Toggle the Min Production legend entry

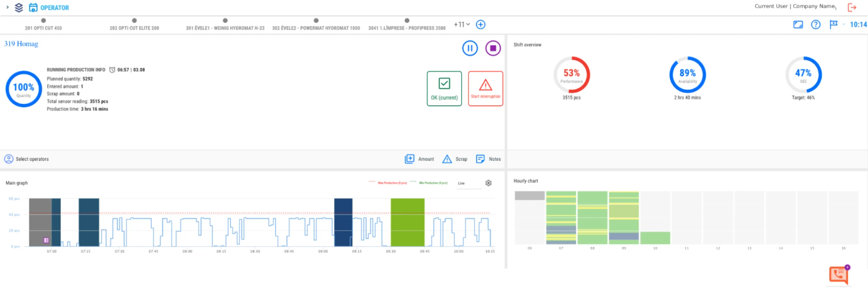tap(429, 183)
